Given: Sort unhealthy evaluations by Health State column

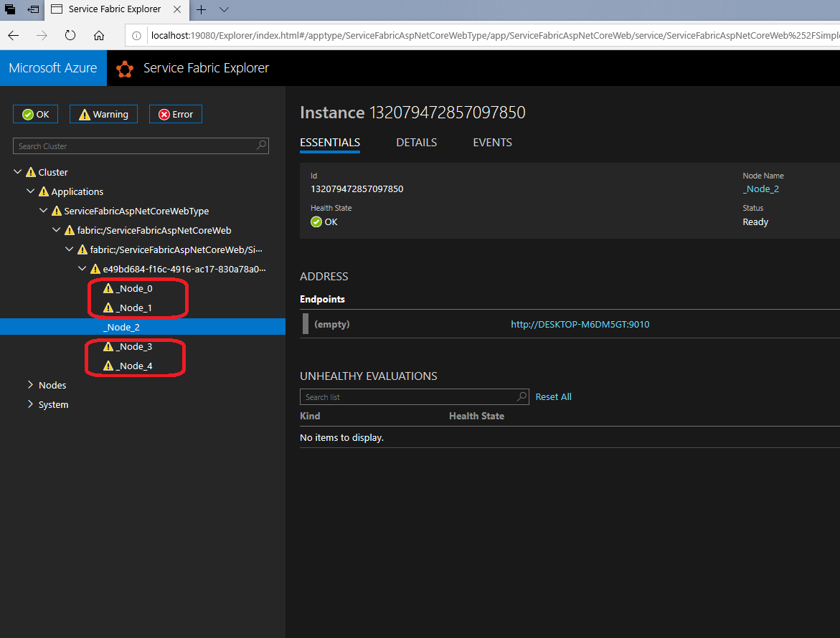Looking at the screenshot, I should (x=477, y=416).
